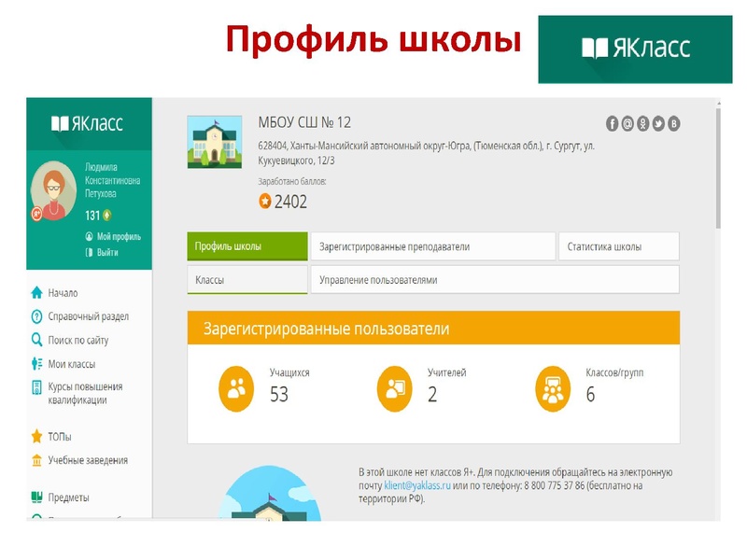
Task: Click the Odnoklassniki share icon
Action: (642, 123)
